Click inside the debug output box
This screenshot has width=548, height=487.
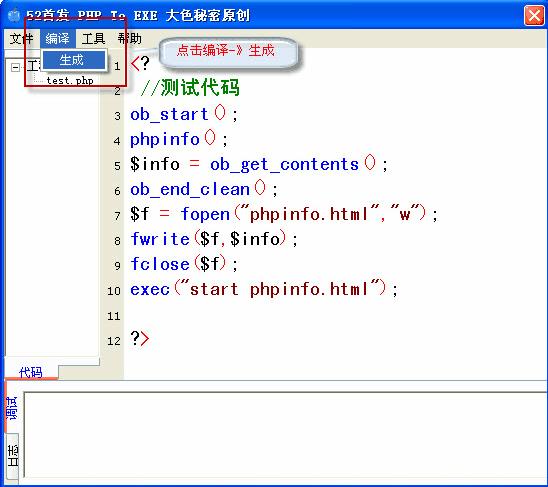click(x=285, y=435)
